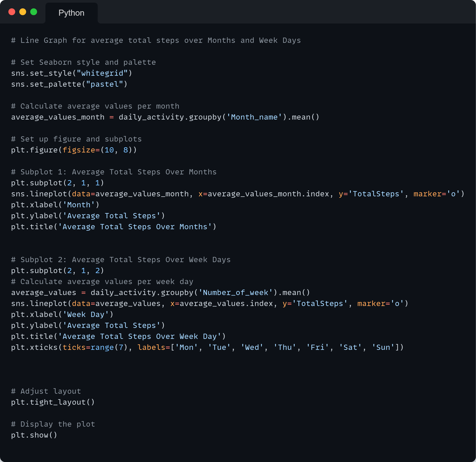Click plt.ylabel('Average Total Steps') under Subplot 2
Screen dimensions: 476x462
point(88,325)
